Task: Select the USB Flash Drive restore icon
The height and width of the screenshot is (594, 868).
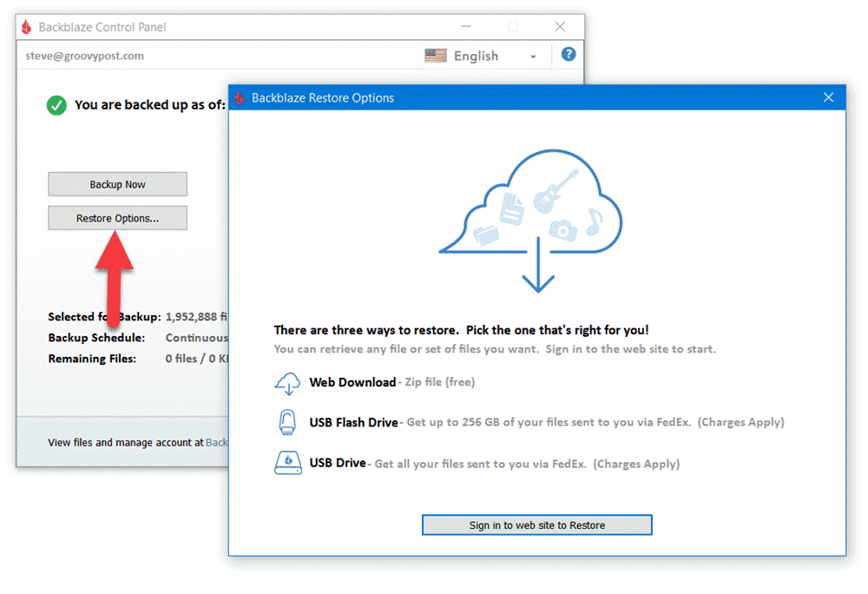Action: [286, 422]
